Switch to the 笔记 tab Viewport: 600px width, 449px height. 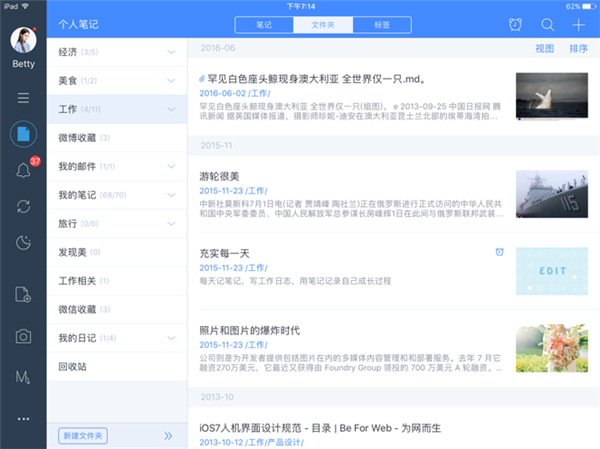tap(264, 24)
